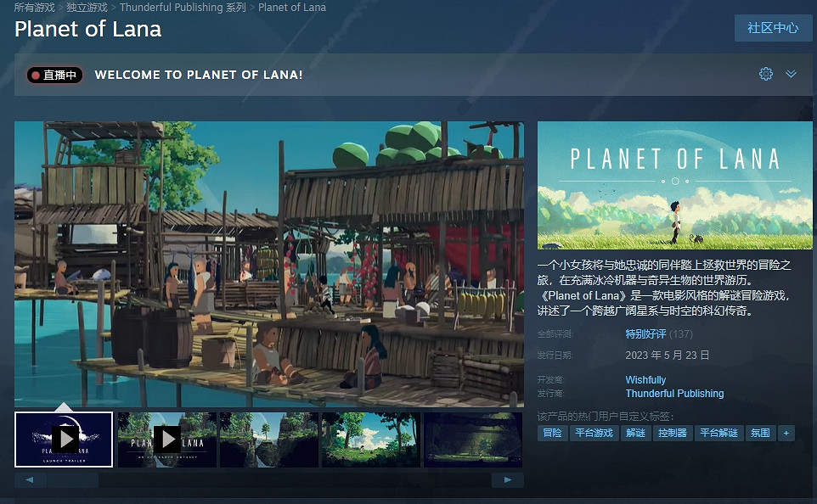This screenshot has height=504, width=817.
Task: Open developer Wishfully page
Action: [645, 380]
